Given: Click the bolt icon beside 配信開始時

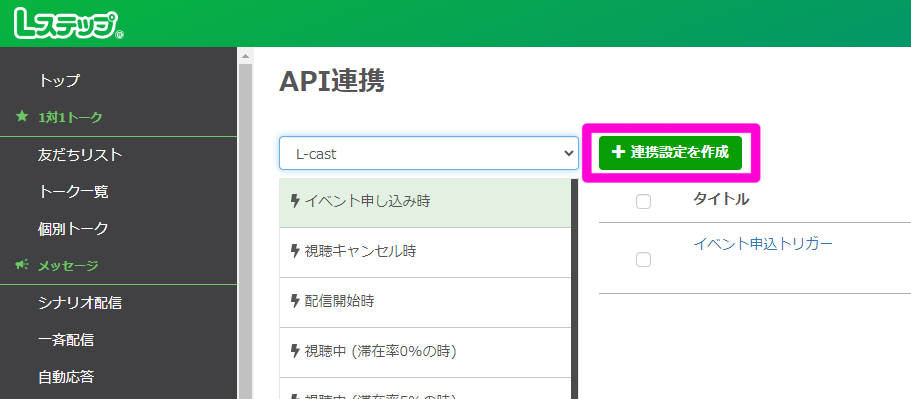Looking at the screenshot, I should coord(295,301).
